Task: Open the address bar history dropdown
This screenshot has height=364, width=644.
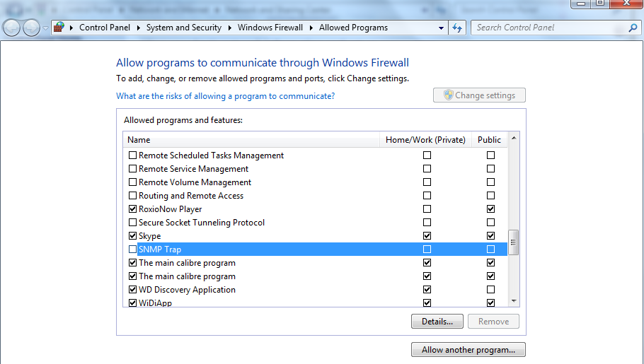Action: [x=441, y=28]
